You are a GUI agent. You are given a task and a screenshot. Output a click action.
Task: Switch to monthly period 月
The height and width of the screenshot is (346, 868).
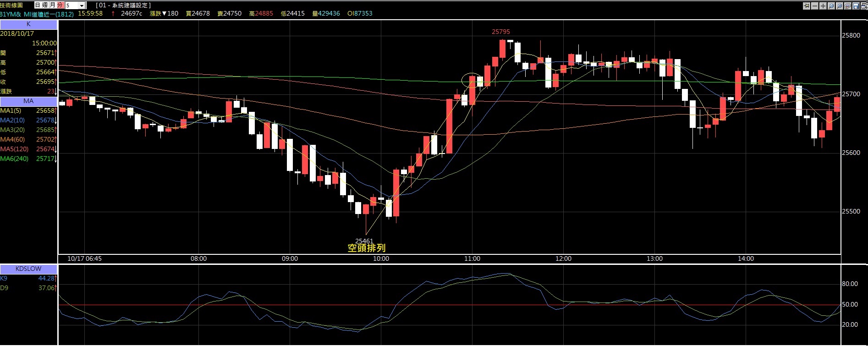click(x=52, y=5)
